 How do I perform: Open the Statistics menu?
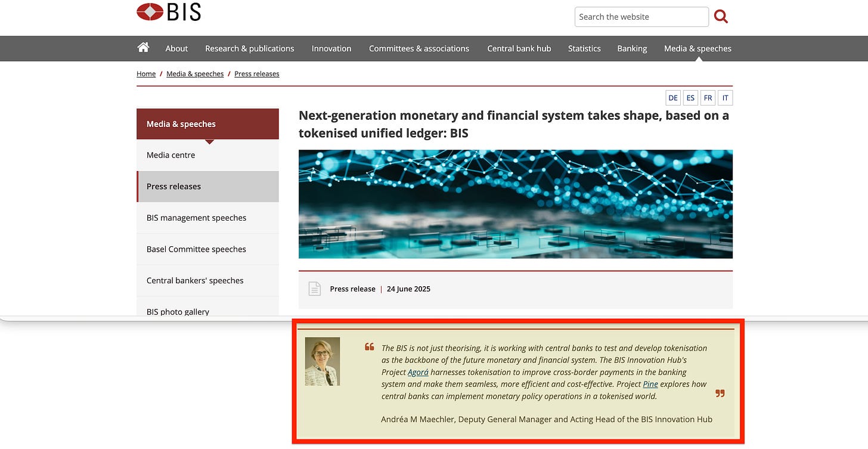pyautogui.click(x=584, y=48)
